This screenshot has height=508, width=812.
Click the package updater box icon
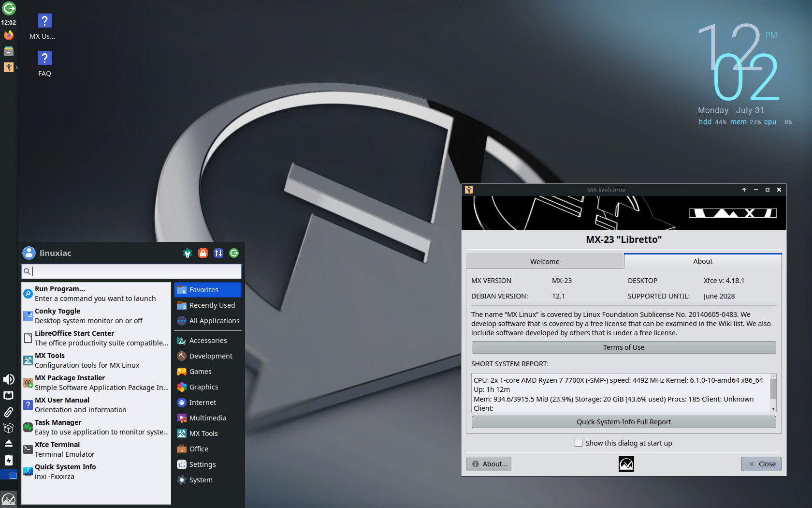click(x=9, y=428)
